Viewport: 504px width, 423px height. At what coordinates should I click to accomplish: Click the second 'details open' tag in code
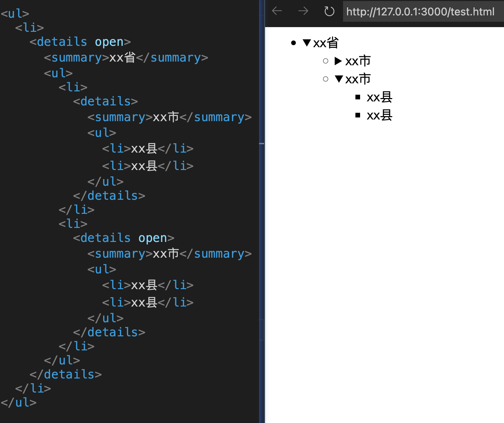point(123,238)
